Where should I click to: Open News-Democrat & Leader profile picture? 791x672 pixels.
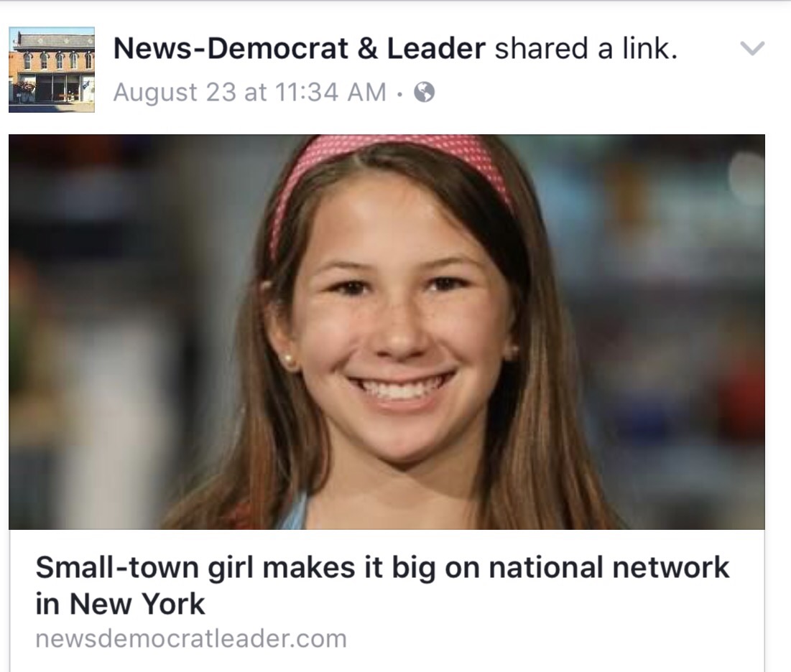point(52,70)
